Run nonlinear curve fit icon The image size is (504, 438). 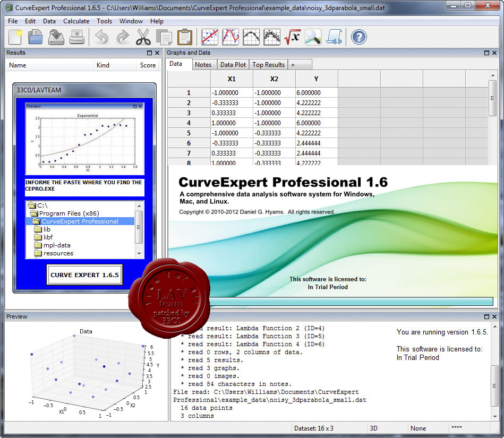(x=230, y=37)
